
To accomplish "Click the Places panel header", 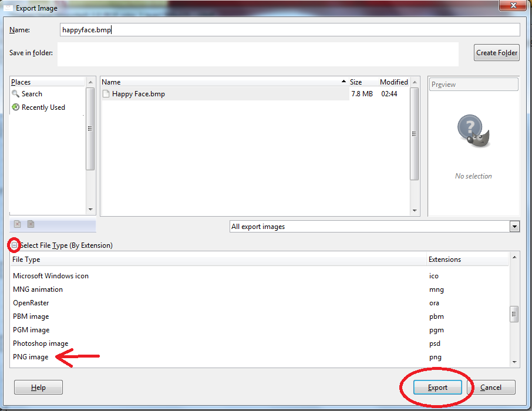I will coord(47,82).
